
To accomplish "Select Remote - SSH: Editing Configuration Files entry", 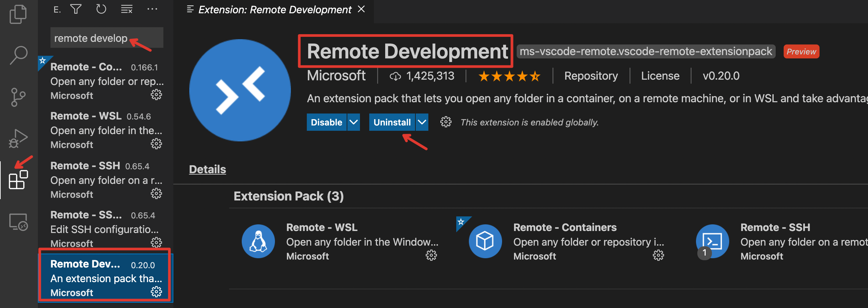I will [106, 229].
